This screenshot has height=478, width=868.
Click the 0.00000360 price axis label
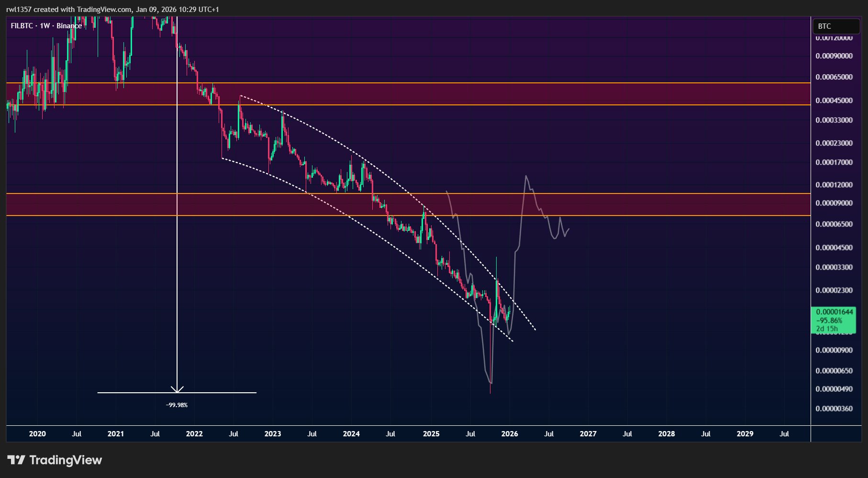[x=834, y=409]
